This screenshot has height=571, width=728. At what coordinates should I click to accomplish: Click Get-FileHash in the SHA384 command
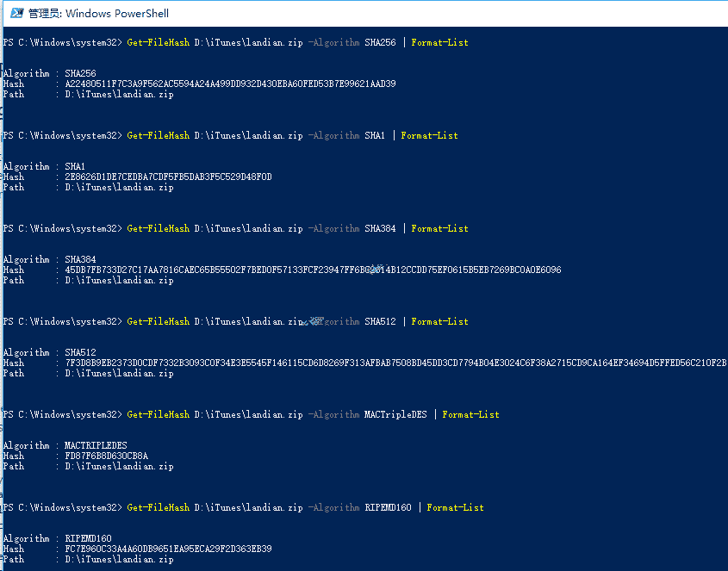[x=158, y=228]
